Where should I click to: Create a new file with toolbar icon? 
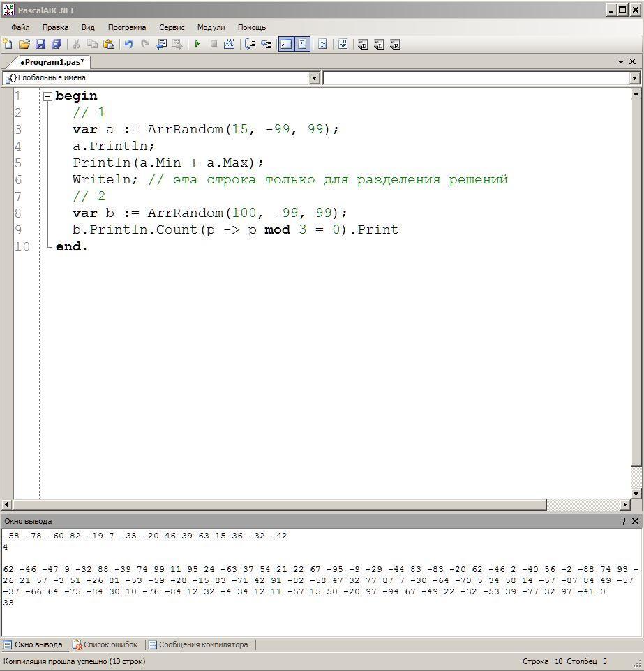click(x=8, y=44)
